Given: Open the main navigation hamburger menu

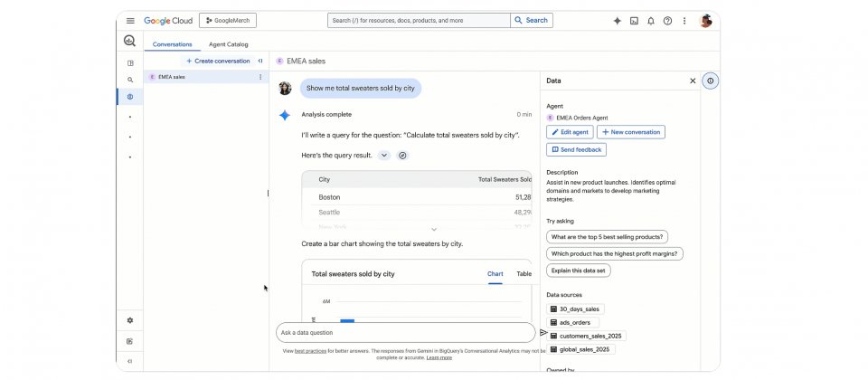Looking at the screenshot, I should [130, 20].
